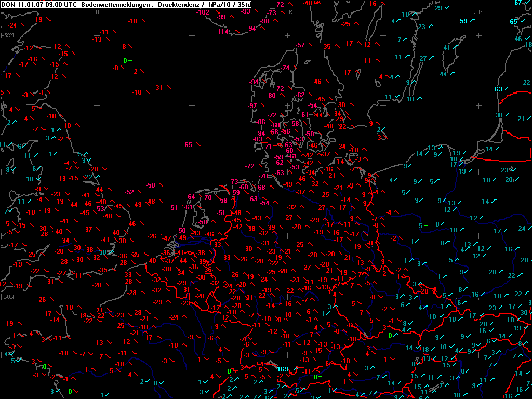Screen dimensions: 532x399
Task: Click the 58N latitude label
Action: [x=9, y=35]
